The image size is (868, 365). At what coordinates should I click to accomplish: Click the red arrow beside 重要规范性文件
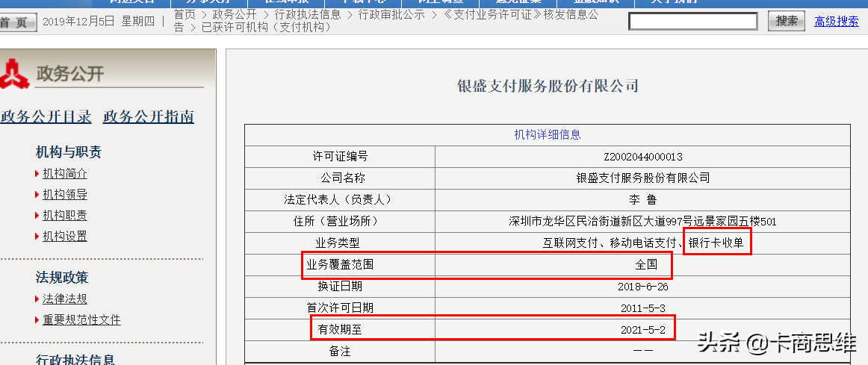[37, 321]
